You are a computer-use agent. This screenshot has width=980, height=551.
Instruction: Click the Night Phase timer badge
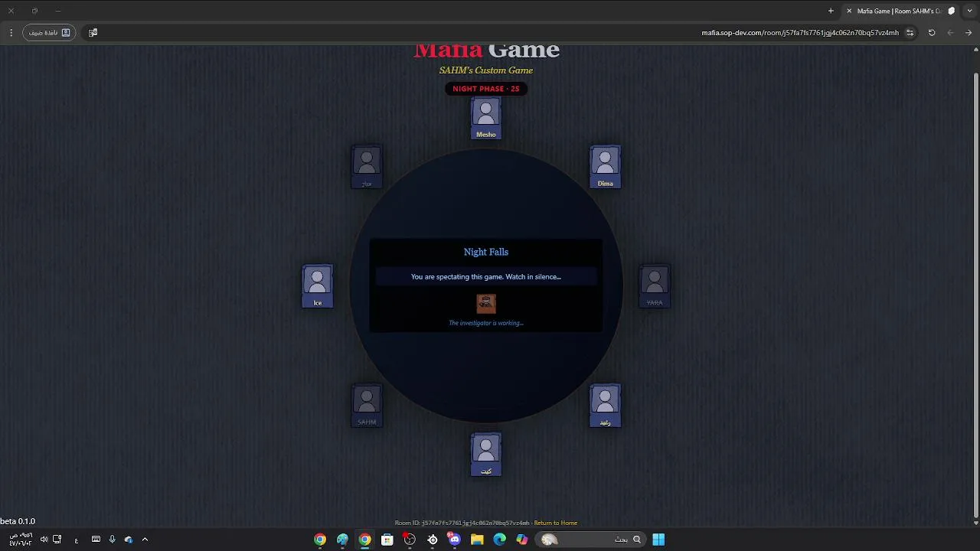pyautogui.click(x=486, y=89)
